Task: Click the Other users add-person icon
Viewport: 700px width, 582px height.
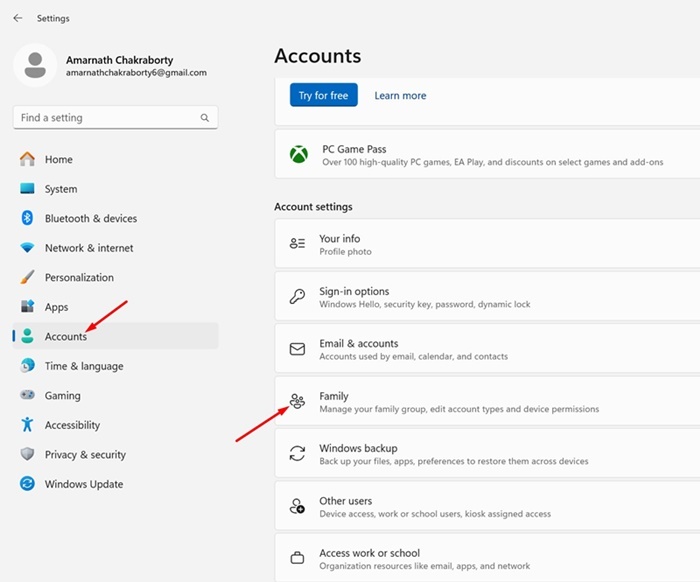Action: (297, 506)
